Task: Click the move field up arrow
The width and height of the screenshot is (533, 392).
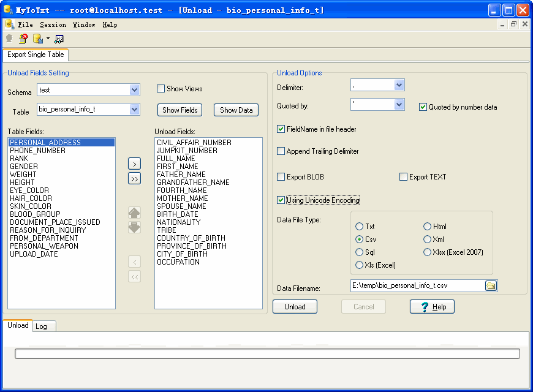Action: point(134,213)
